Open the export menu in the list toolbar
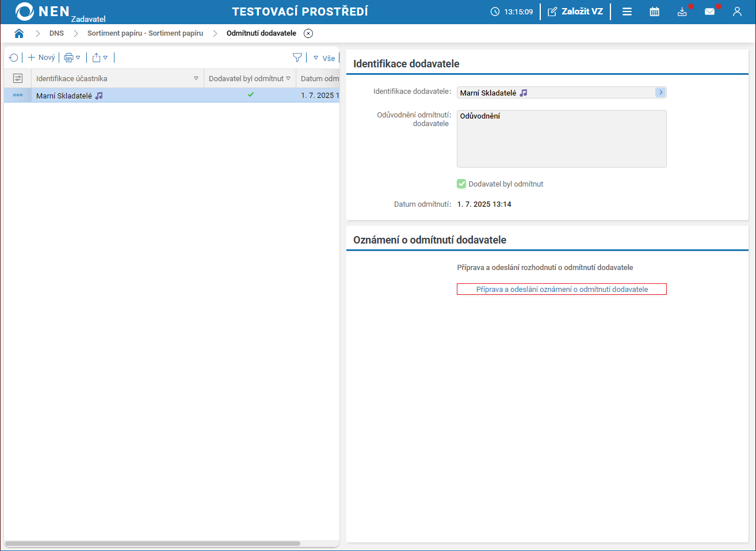This screenshot has height=551, width=756. (100, 58)
